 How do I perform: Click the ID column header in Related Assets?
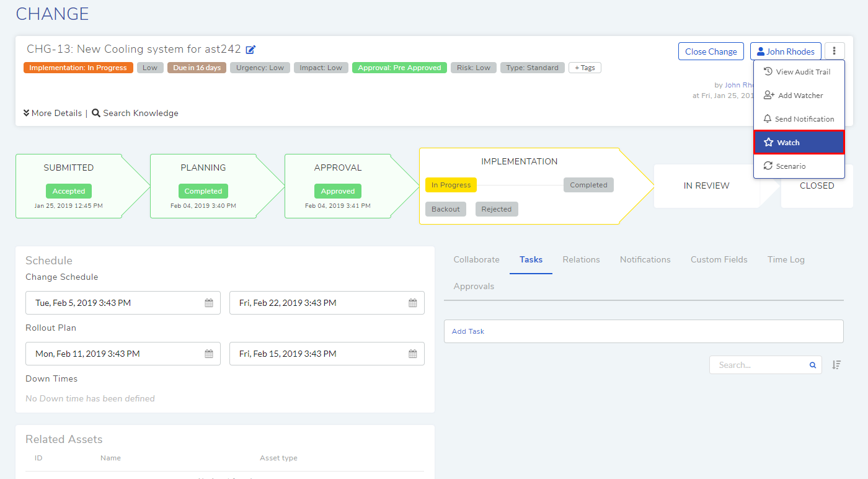coord(38,458)
